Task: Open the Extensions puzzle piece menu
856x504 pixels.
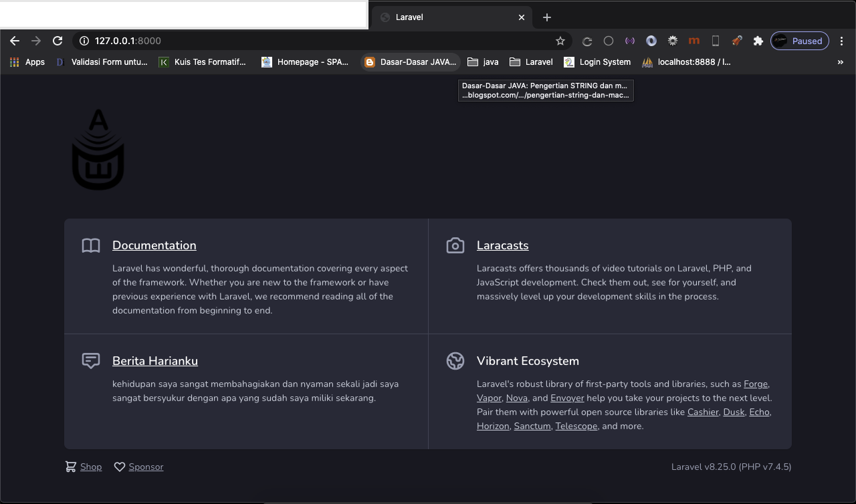Action: [758, 41]
